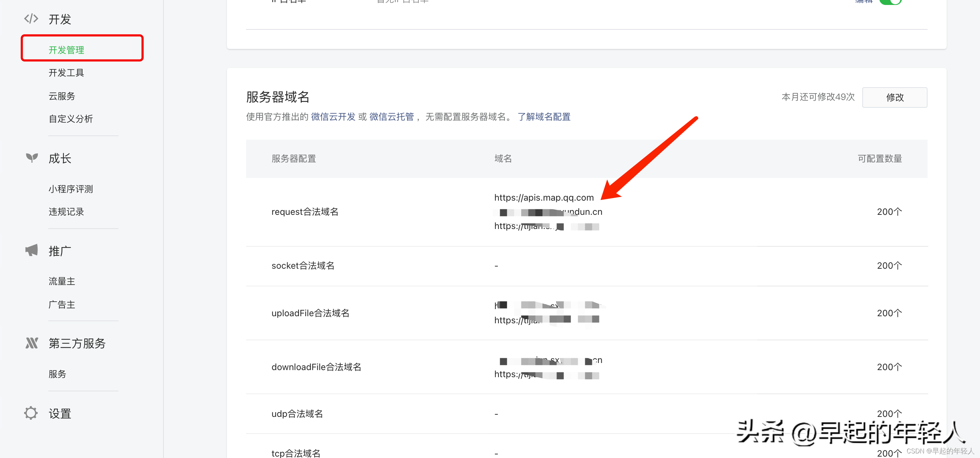Image resolution: width=980 pixels, height=458 pixels.
Task: Click the 服务器域名 section title
Action: [x=278, y=97]
